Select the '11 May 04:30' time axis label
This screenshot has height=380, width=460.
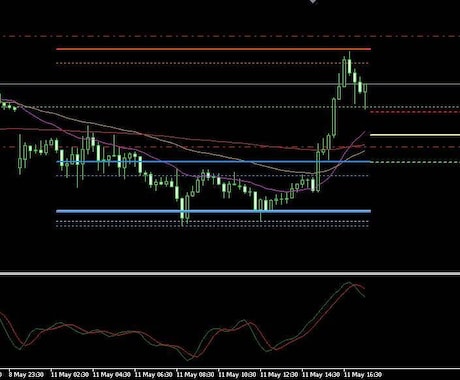[x=112, y=375]
